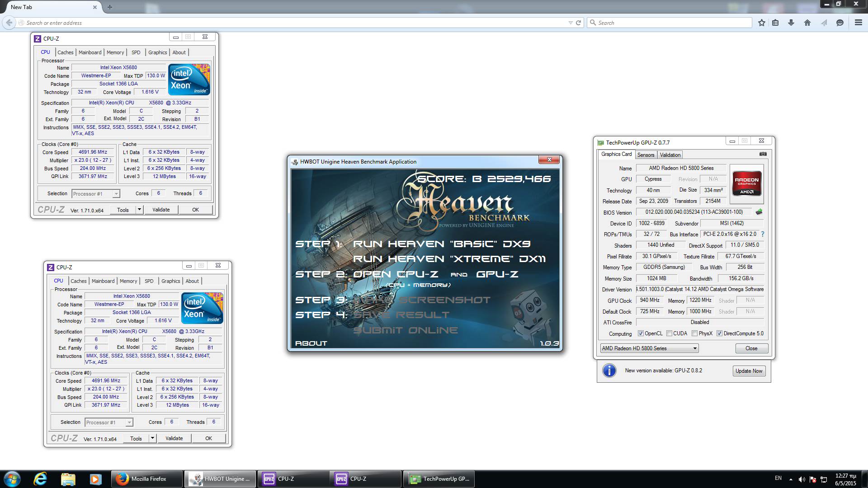Click the Intel Xeon logo in upper CPU-Z
Screen dimensions: 868x488
coord(189,79)
